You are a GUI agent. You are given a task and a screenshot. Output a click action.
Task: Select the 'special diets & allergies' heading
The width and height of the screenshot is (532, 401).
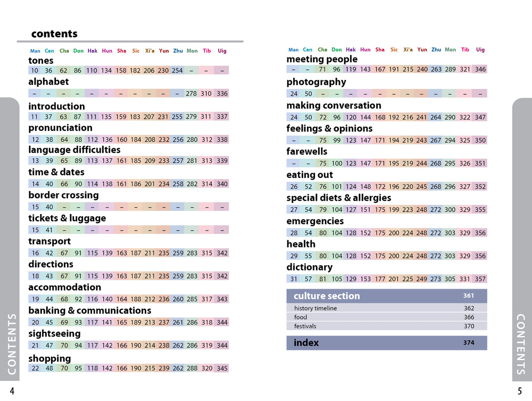pyautogui.click(x=338, y=198)
